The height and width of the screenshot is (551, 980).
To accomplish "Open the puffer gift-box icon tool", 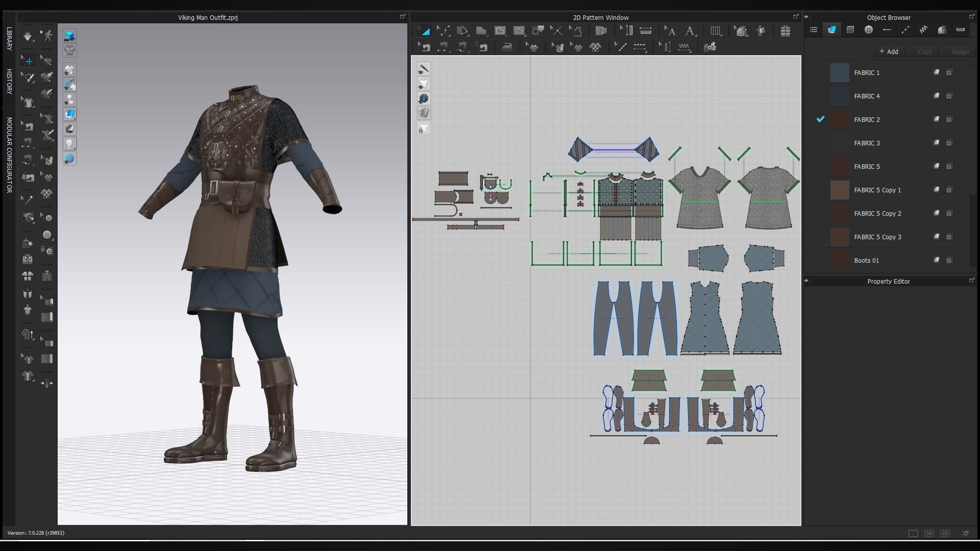I will 786,31.
